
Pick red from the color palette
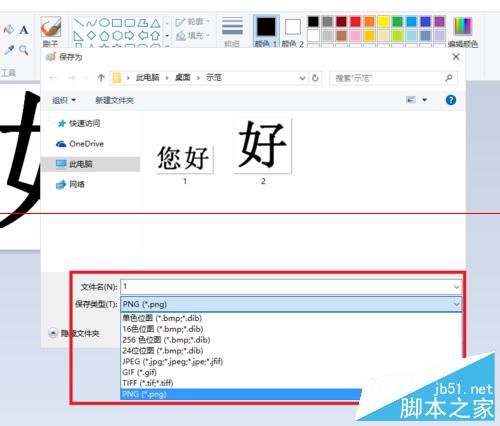pos(355,22)
